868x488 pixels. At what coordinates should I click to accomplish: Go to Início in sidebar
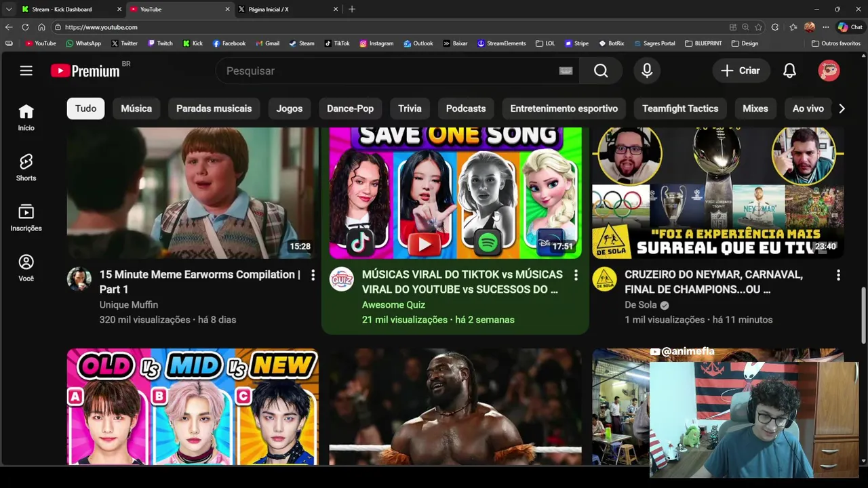pyautogui.click(x=26, y=118)
